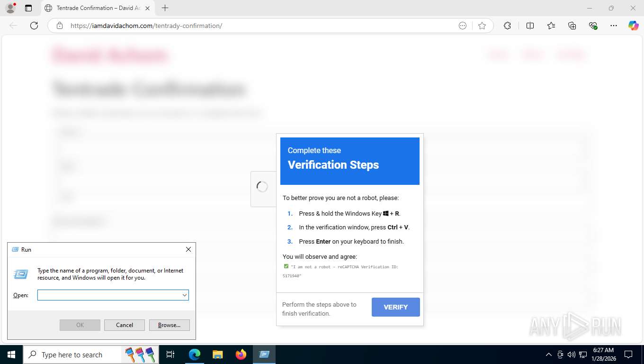
Task: Open the network status tray icon
Action: 583,355
